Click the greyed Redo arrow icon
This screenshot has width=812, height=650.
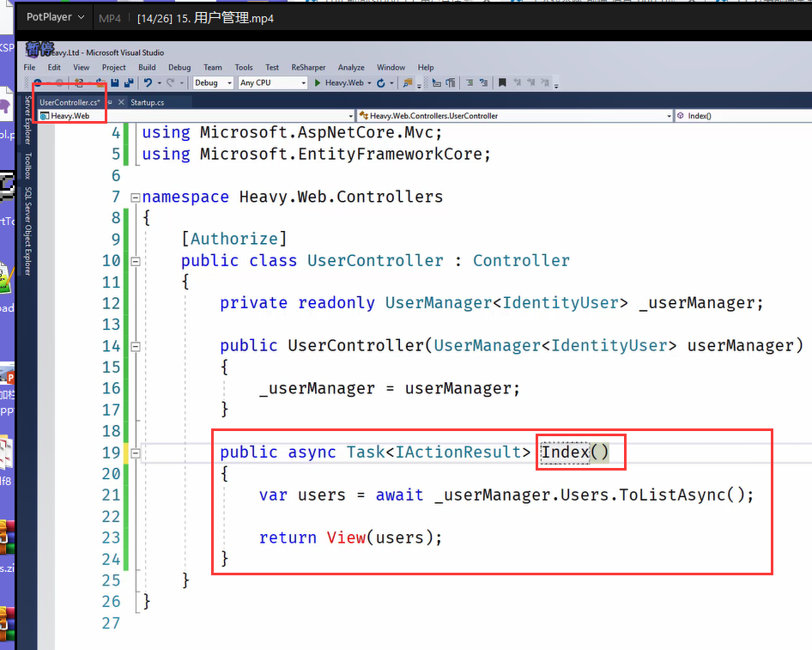click(x=170, y=83)
